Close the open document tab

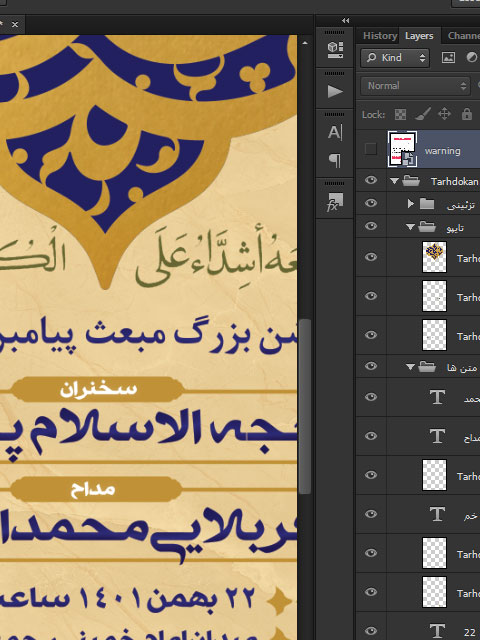(15, 24)
